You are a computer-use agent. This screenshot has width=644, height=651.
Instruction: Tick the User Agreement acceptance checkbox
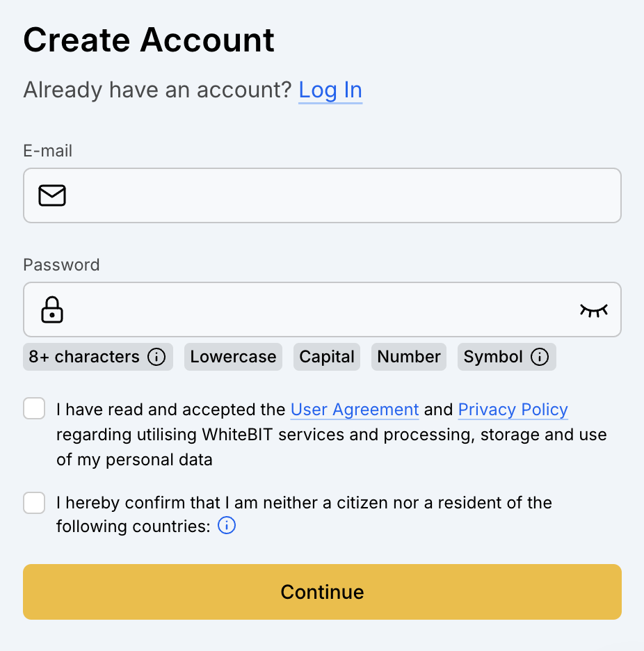(x=34, y=409)
